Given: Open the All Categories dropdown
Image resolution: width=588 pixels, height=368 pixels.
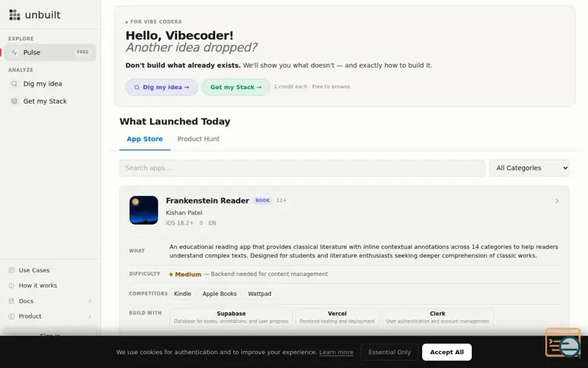Looking at the screenshot, I should coord(529,168).
